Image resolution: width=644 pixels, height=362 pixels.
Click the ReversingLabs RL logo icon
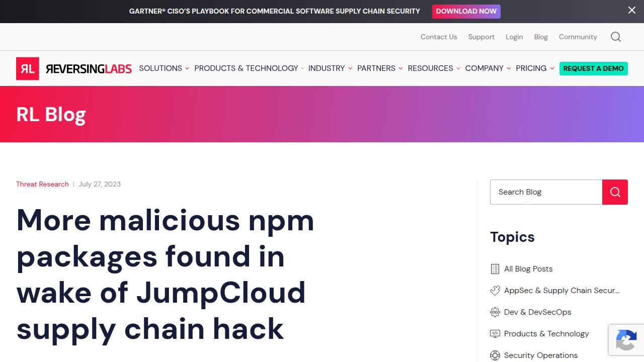coord(27,68)
